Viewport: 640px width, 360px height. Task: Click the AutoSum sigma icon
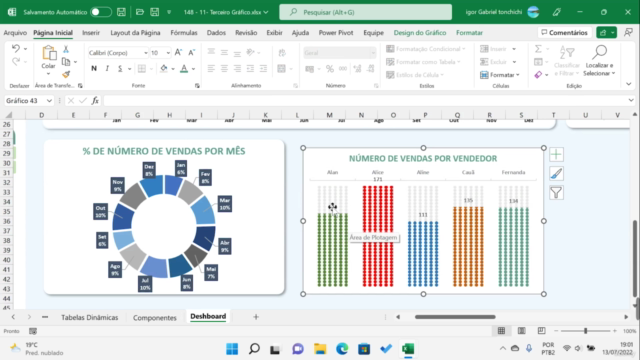[x=538, y=49]
